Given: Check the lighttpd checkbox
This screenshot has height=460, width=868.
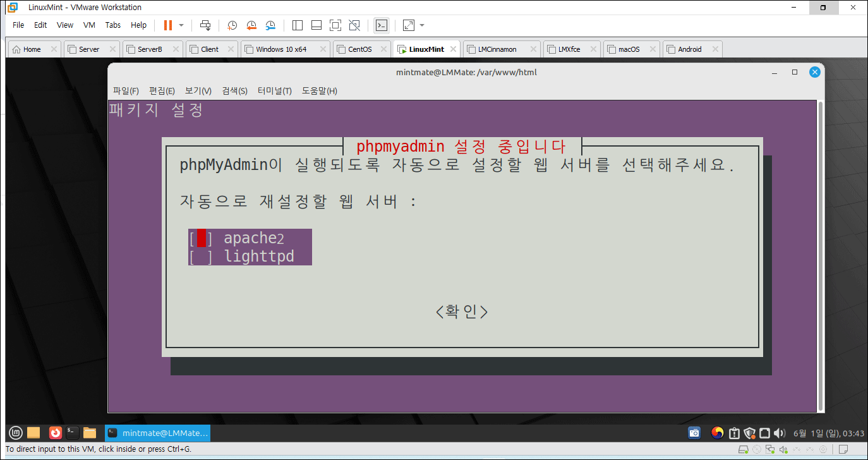Looking at the screenshot, I should click(201, 257).
